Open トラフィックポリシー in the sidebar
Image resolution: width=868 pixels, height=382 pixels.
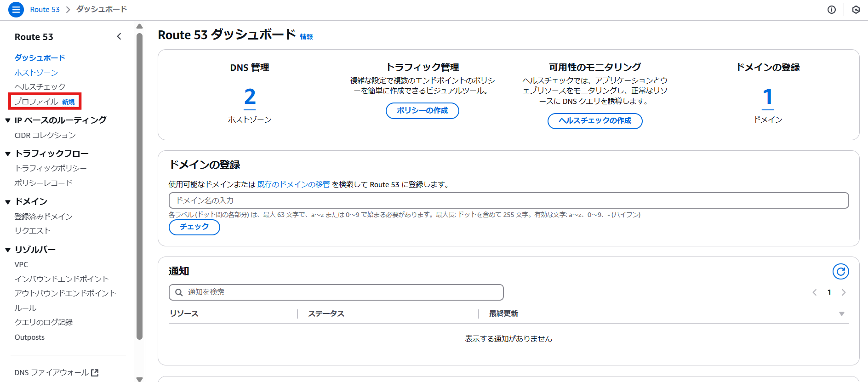coord(51,169)
